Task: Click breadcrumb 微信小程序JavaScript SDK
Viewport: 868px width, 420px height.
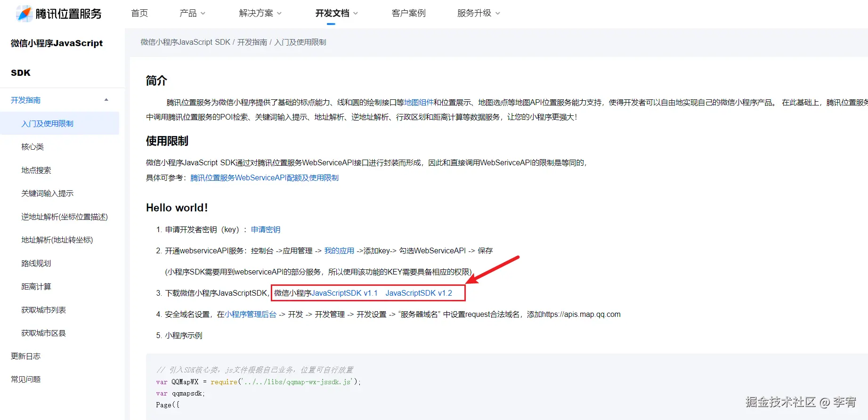Action: [x=186, y=42]
